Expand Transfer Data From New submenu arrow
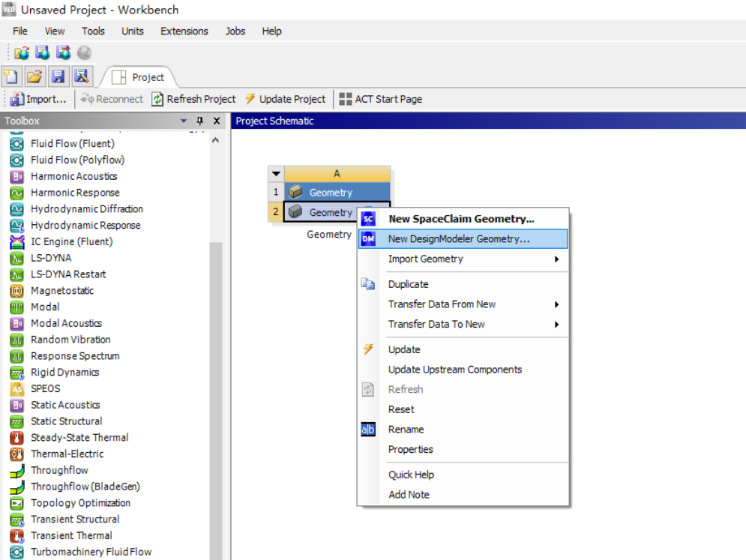746x560 pixels. click(x=556, y=304)
